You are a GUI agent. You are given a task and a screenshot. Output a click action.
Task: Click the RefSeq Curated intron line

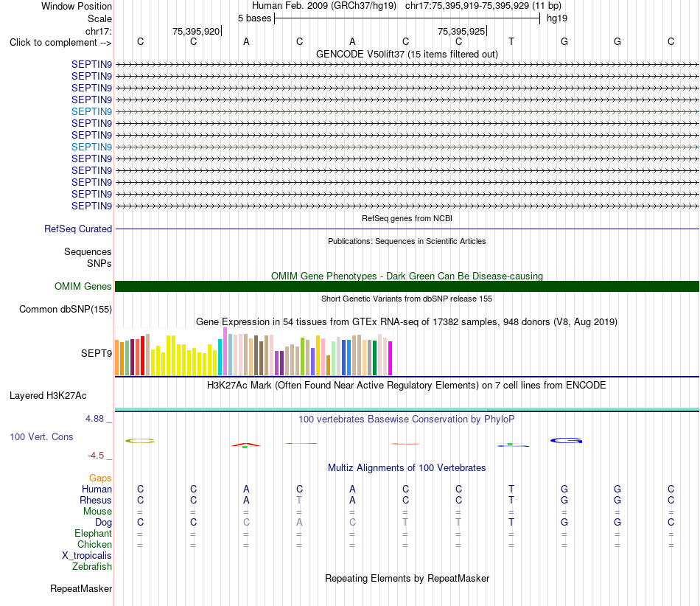pos(407,229)
